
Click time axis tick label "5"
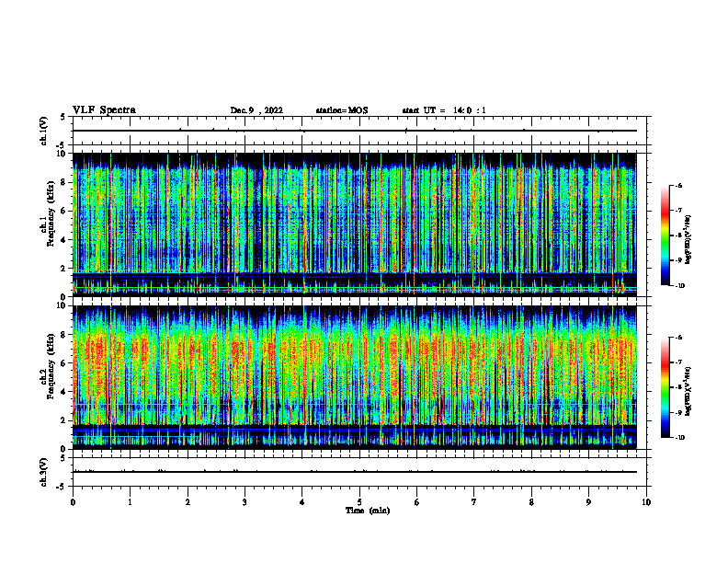(x=359, y=502)
